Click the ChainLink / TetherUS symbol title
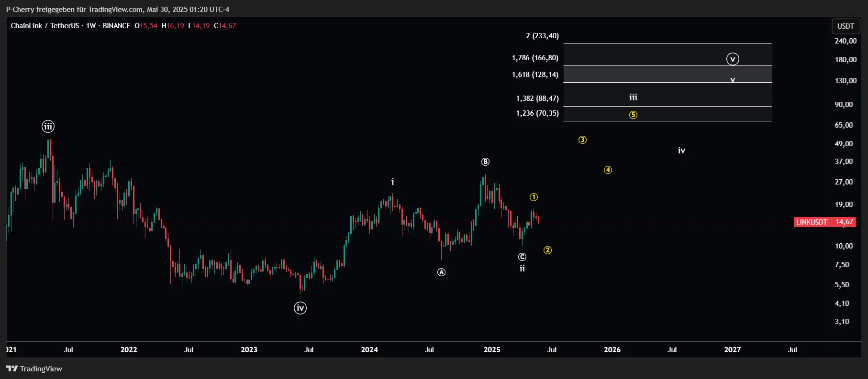Viewport: 868px width, 379px height. coord(45,26)
